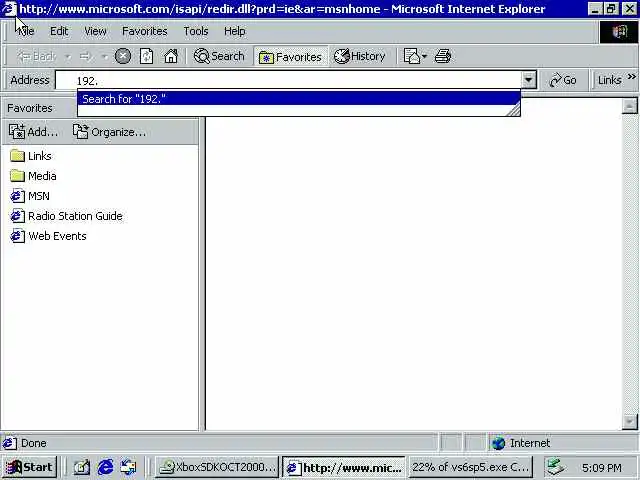Image resolution: width=640 pixels, height=480 pixels.
Task: Open the Help menu
Action: pyautogui.click(x=234, y=31)
